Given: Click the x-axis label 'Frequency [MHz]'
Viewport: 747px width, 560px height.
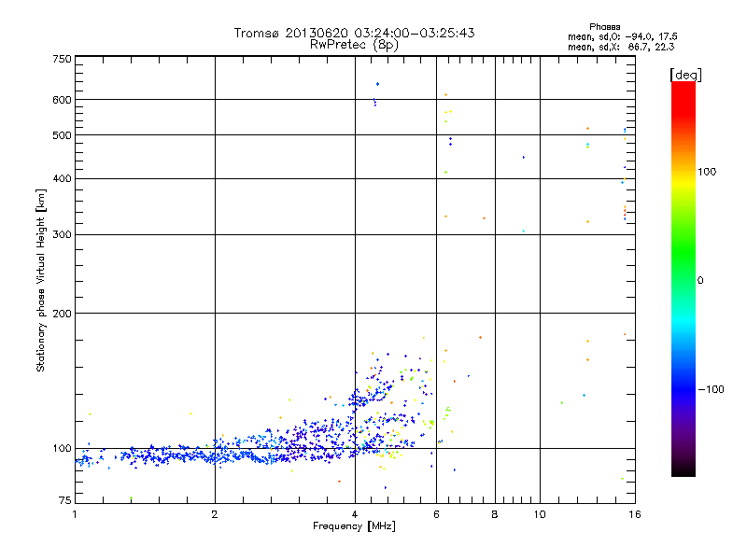Looking at the screenshot, I should [354, 526].
